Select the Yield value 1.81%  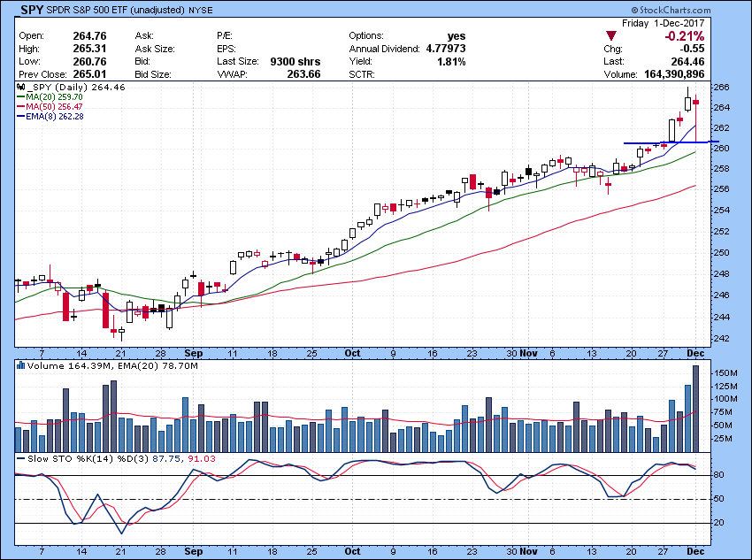click(x=451, y=61)
